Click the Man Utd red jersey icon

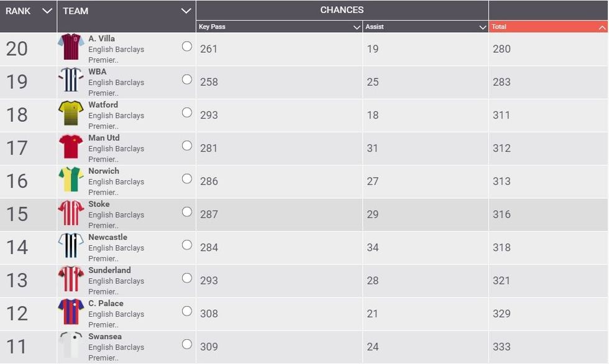(71, 146)
